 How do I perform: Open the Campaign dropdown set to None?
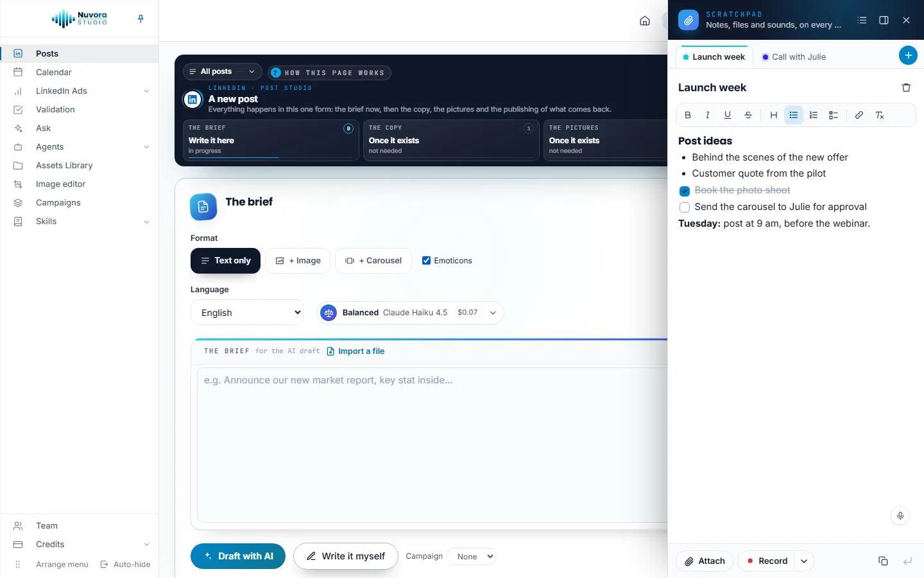click(472, 557)
